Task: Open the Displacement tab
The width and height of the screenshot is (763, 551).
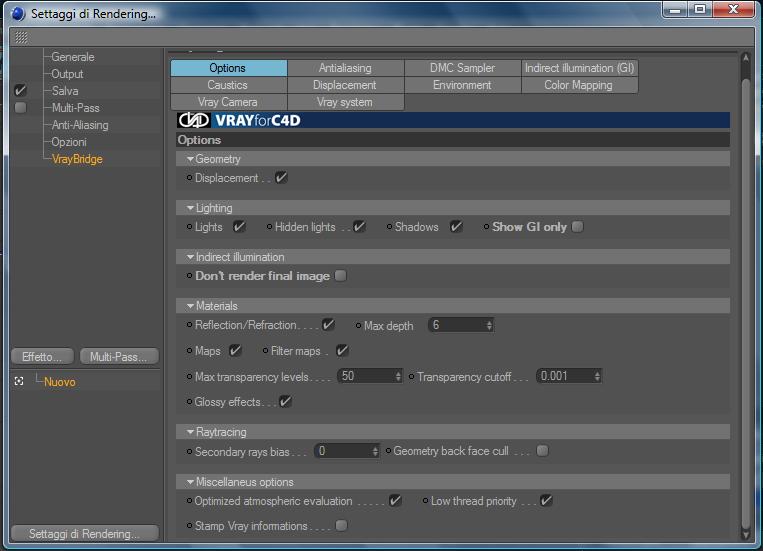Action: (x=345, y=85)
